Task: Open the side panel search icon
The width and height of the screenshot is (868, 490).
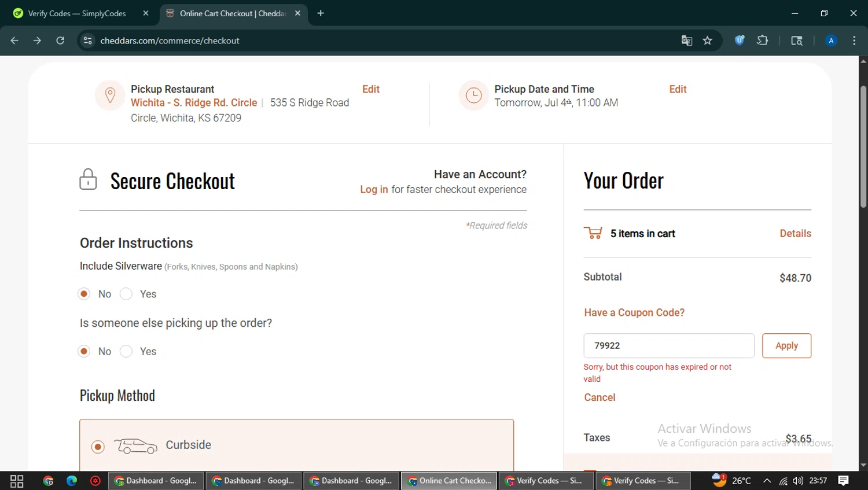Action: (797, 40)
